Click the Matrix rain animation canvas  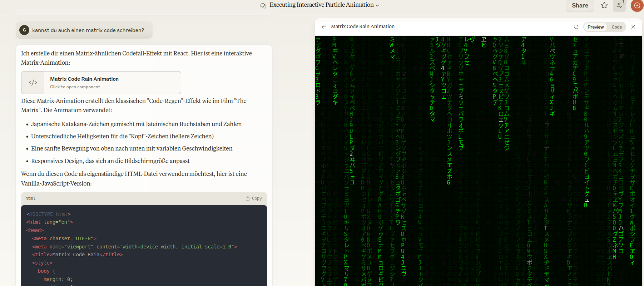click(479, 161)
